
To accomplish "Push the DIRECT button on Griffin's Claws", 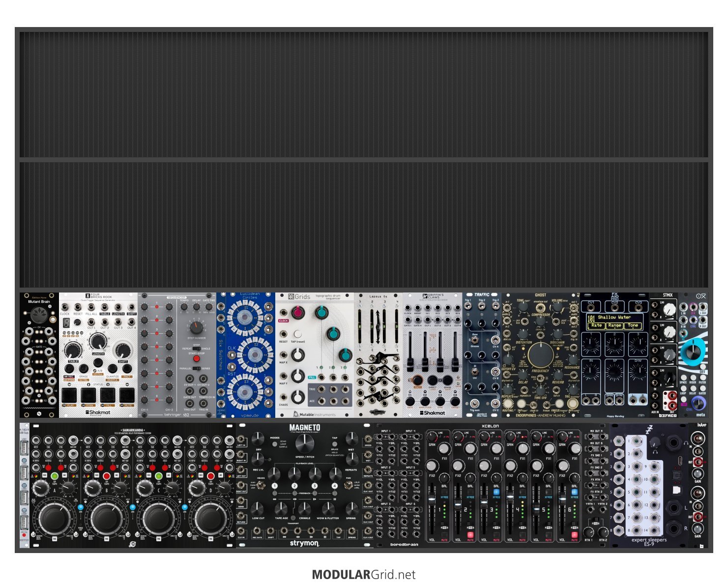I will coord(432,380).
